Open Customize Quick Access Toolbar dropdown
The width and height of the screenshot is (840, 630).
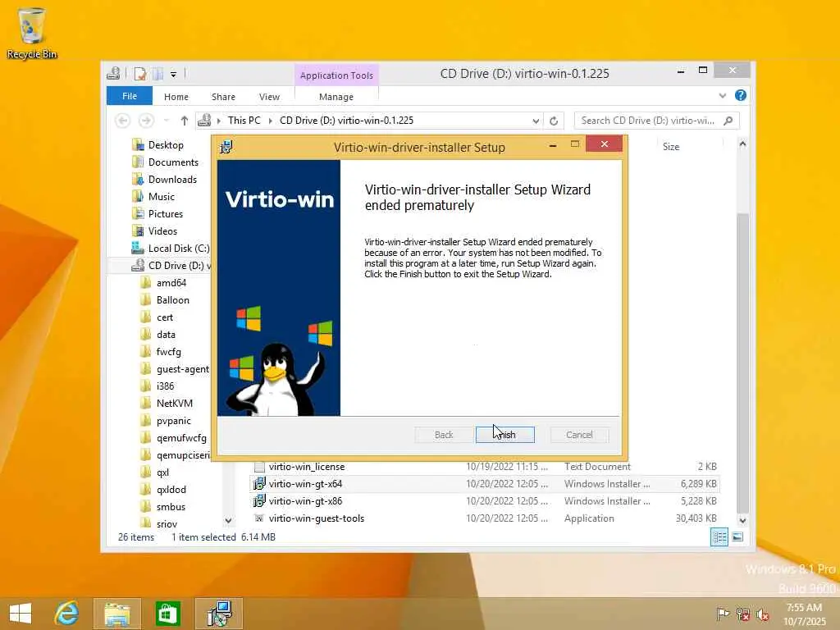pos(174,74)
